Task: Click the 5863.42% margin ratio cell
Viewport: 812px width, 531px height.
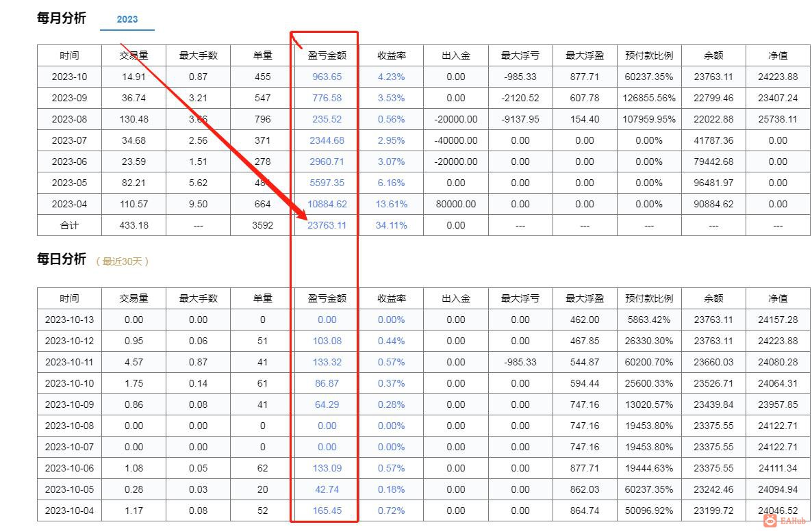Action: (x=649, y=320)
